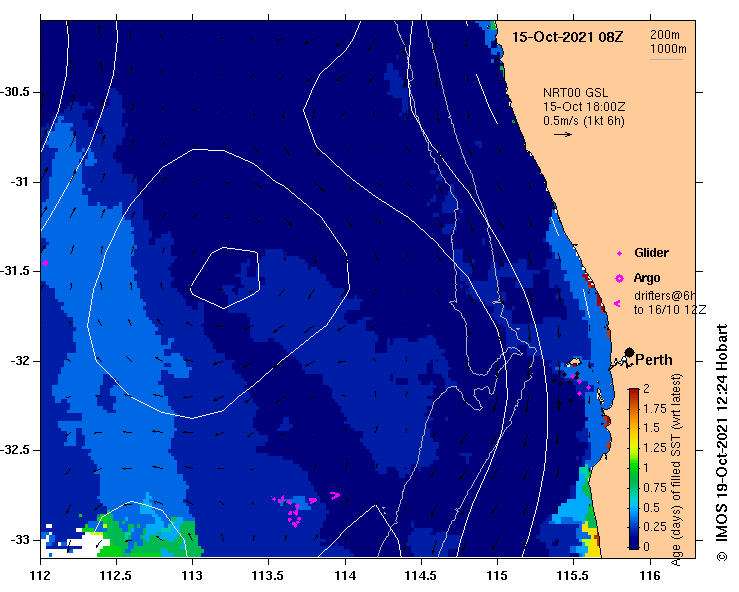Click the longitude label 112
739x592 pixels.
(x=40, y=576)
